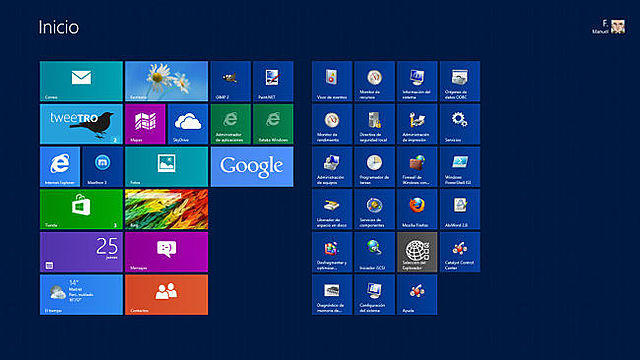
Task: Open the Administración de equipos tile
Action: pyautogui.click(x=332, y=167)
